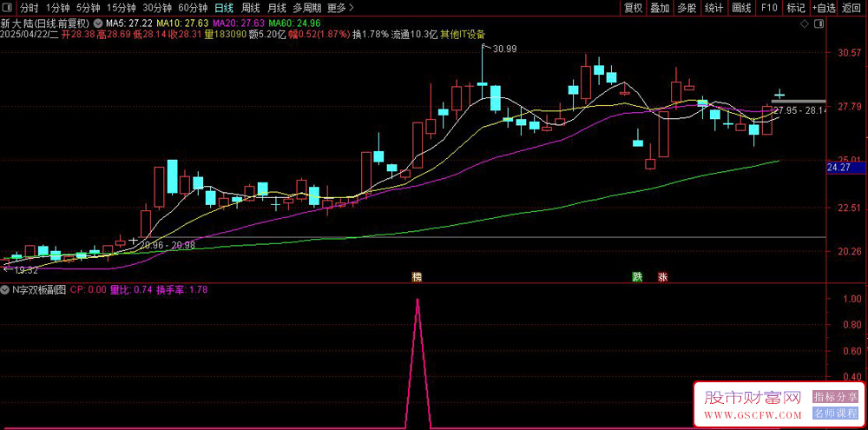Expand the 更多 periods menu
The height and width of the screenshot is (430, 868).
(340, 8)
